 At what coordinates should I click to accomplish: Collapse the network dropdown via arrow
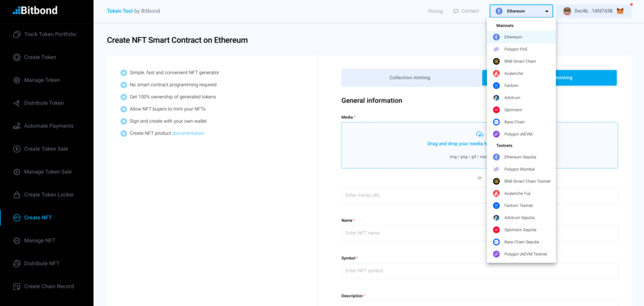(x=547, y=11)
